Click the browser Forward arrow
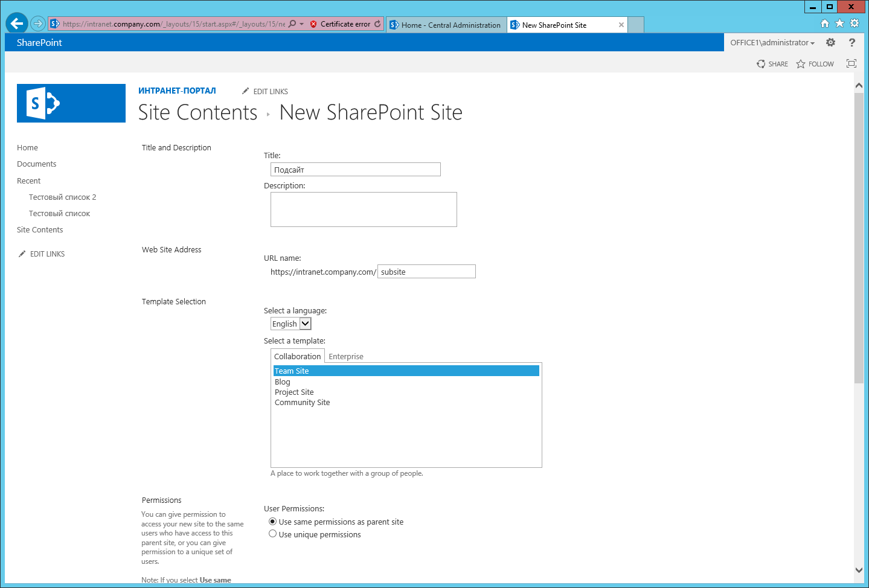Screen dimensions: 869x588 pos(38,24)
